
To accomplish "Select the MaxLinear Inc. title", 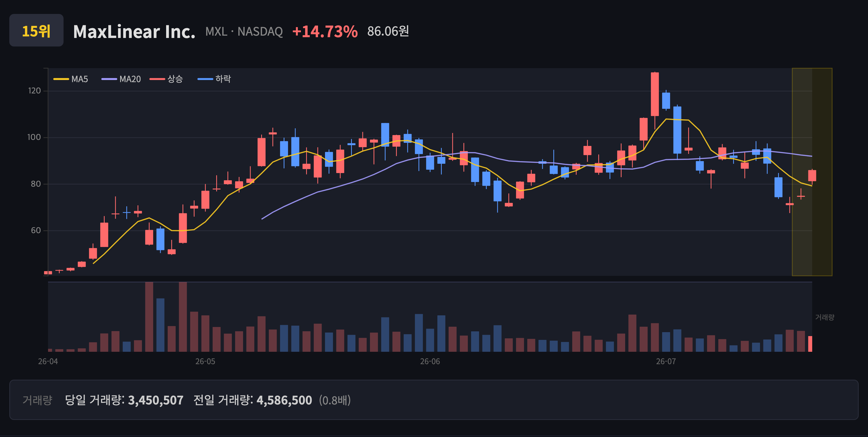I will [x=134, y=32].
